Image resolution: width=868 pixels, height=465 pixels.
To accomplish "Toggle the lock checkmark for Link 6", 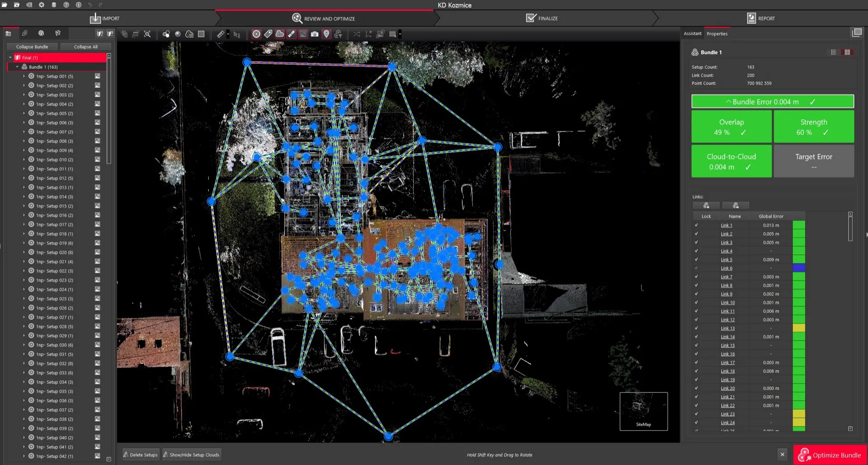I will coord(696,268).
